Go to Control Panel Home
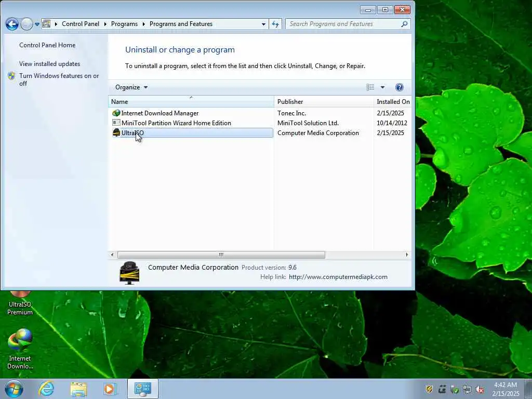The height and width of the screenshot is (399, 532). pyautogui.click(x=47, y=45)
